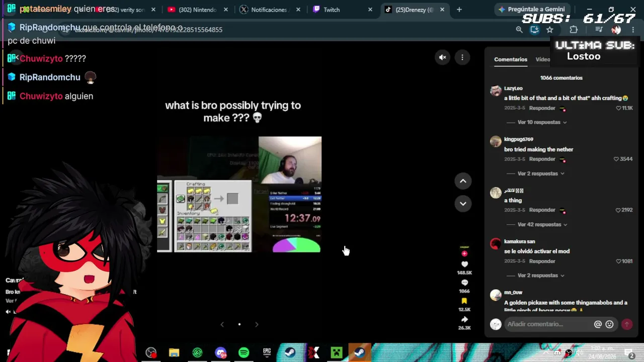Click Responder under the 'a thing' comment
The image size is (644, 362).
pyautogui.click(x=542, y=210)
